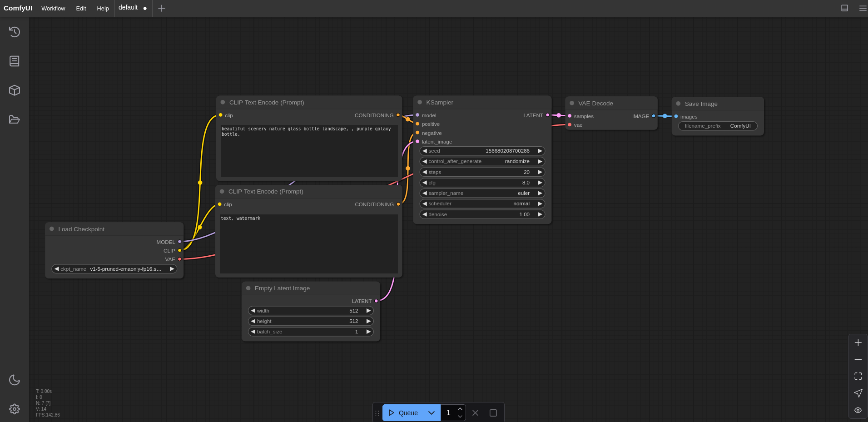Open the ckpt_name checkpoint selector
Image resolution: width=868 pixels, height=422 pixels.
click(x=114, y=269)
